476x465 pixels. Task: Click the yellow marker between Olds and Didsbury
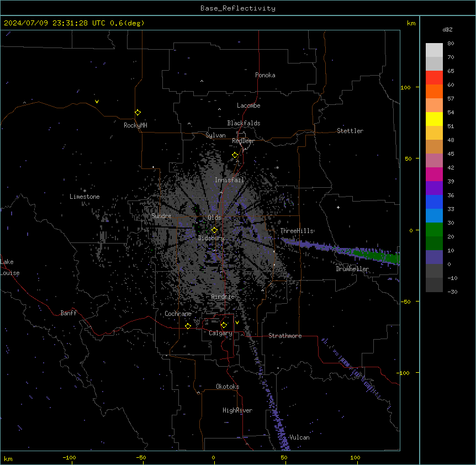pos(214,230)
